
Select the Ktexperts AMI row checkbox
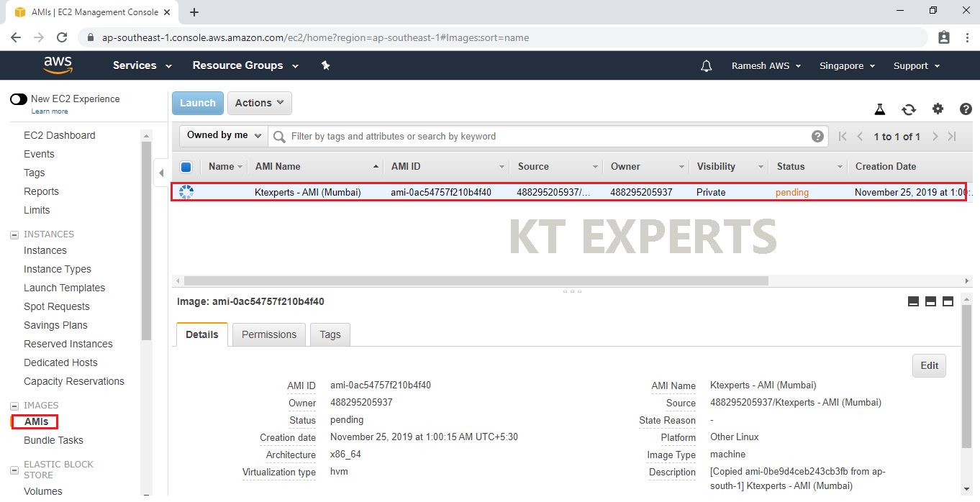click(186, 192)
